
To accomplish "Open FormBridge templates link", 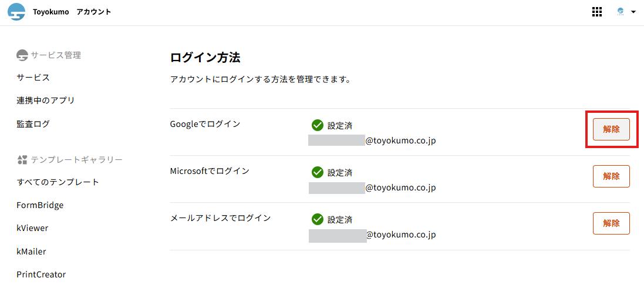I will (x=40, y=205).
